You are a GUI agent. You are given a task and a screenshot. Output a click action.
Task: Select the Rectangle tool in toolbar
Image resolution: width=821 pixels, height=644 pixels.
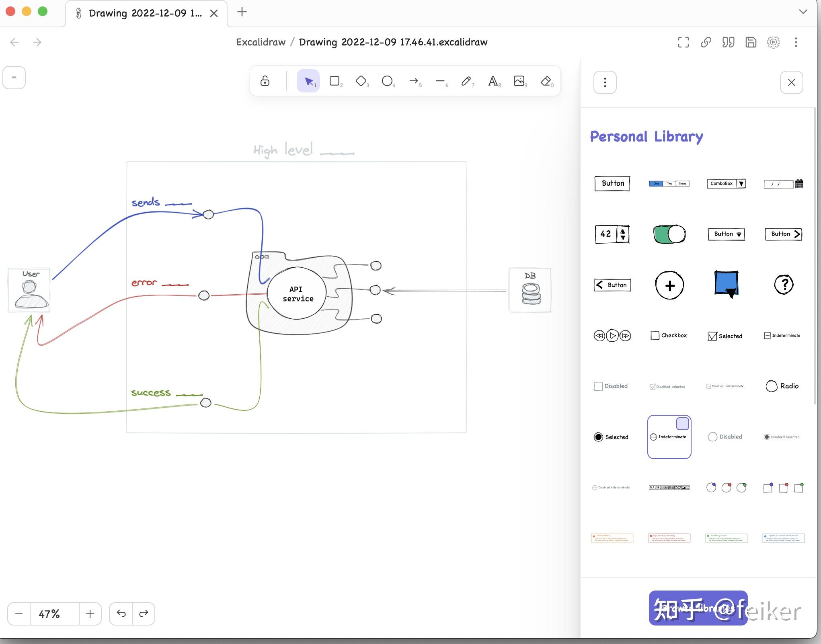(335, 81)
